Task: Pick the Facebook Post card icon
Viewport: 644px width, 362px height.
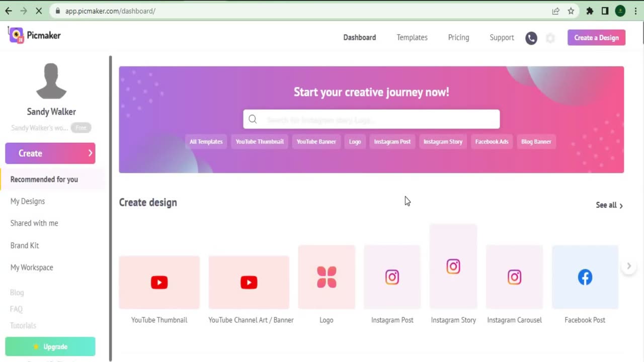Action: [x=585, y=277]
